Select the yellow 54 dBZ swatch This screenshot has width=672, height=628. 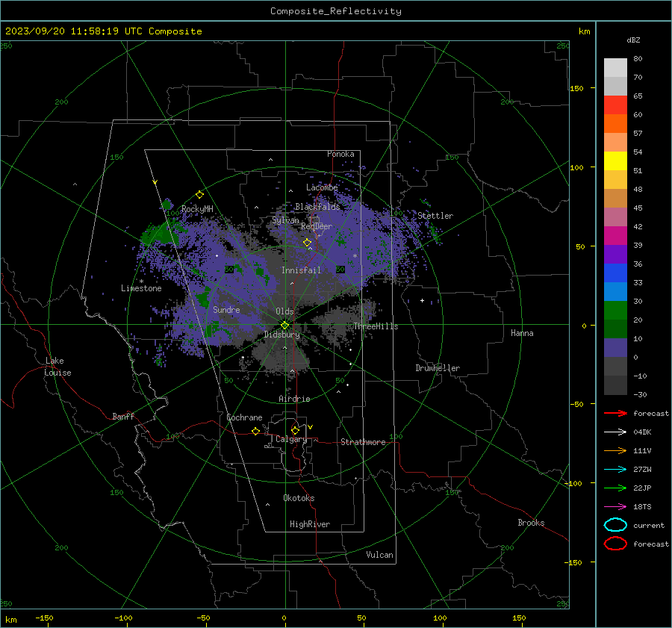point(615,161)
